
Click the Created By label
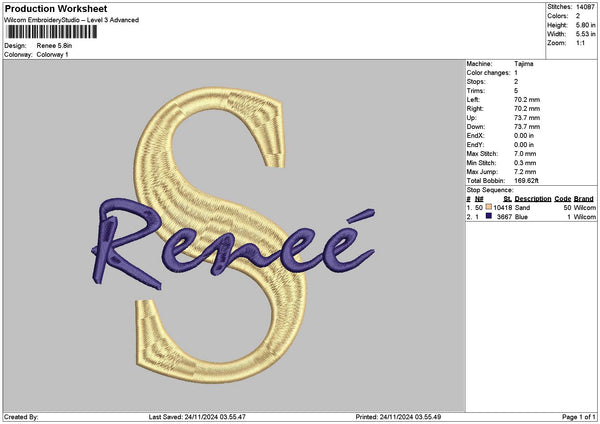click(21, 417)
